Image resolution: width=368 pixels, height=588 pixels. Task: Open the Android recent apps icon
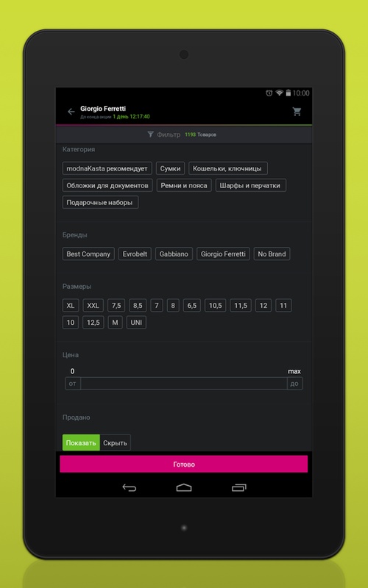(238, 487)
